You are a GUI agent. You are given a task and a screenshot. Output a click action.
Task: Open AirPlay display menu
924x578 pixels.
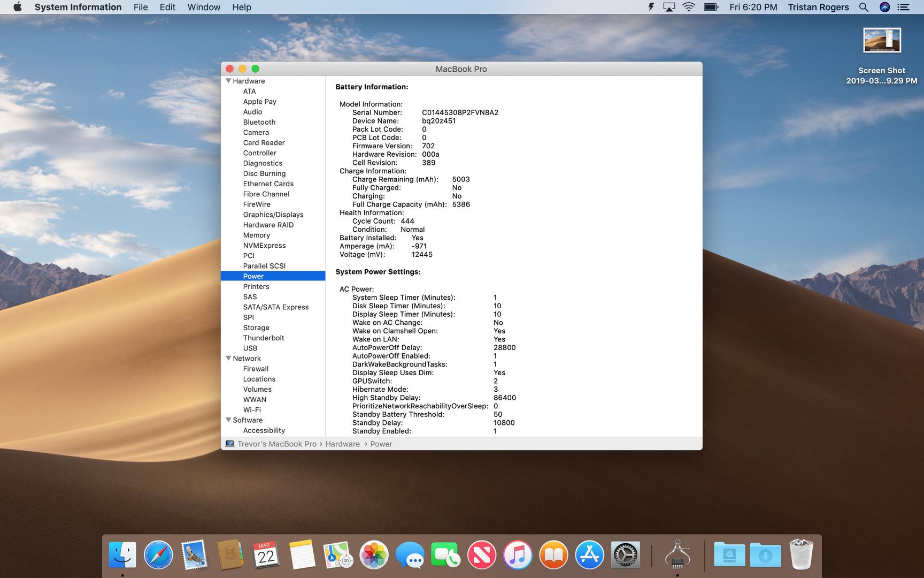669,7
